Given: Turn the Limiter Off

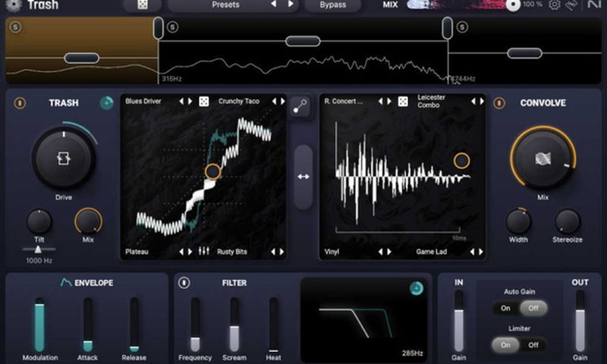Looking at the screenshot, I should click(x=533, y=344).
